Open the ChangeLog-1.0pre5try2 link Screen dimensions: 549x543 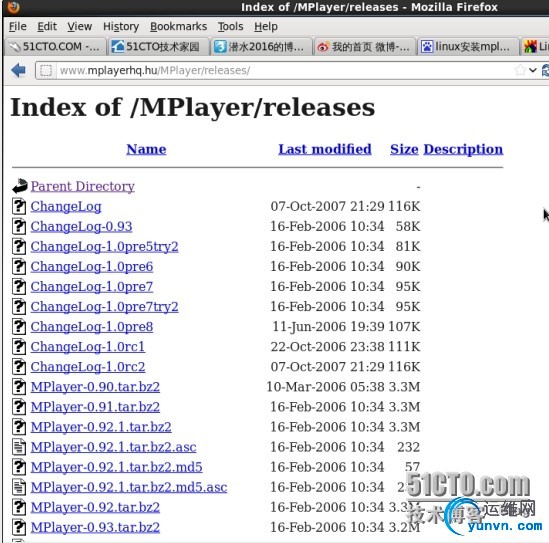tap(104, 246)
